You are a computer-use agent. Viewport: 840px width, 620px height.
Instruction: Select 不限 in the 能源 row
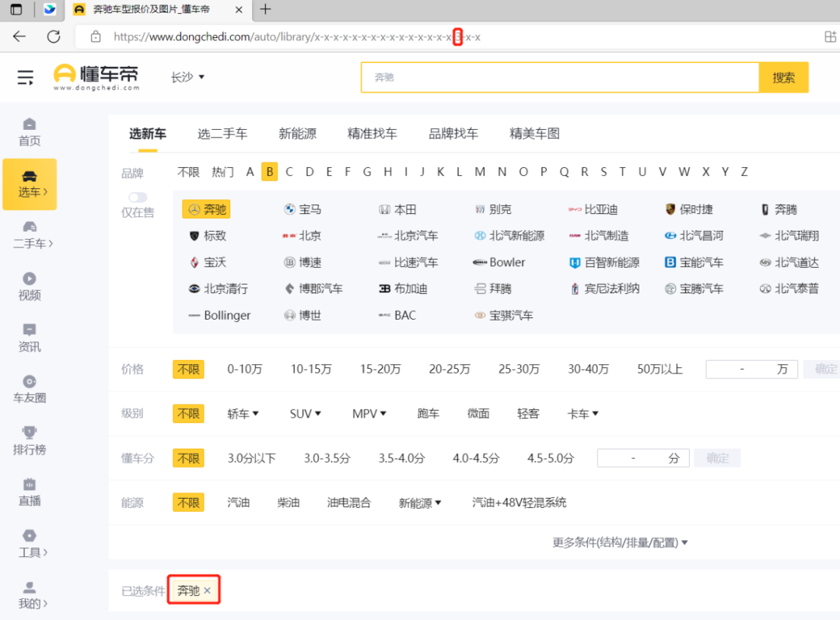[x=188, y=503]
